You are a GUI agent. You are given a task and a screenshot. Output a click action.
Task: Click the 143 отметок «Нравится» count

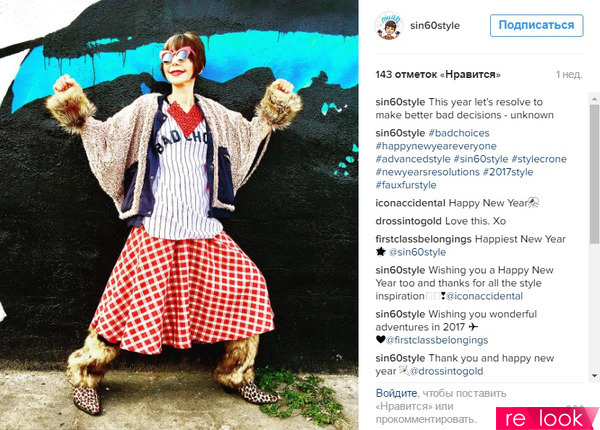click(x=438, y=75)
